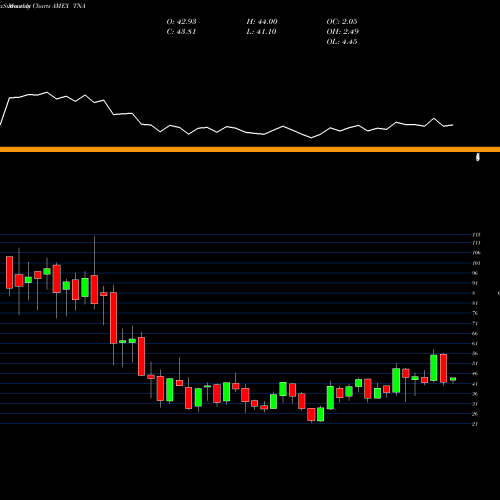The width and height of the screenshot is (500, 500).
Task: Click the low price value L: 41.10
Action: coord(261,32)
